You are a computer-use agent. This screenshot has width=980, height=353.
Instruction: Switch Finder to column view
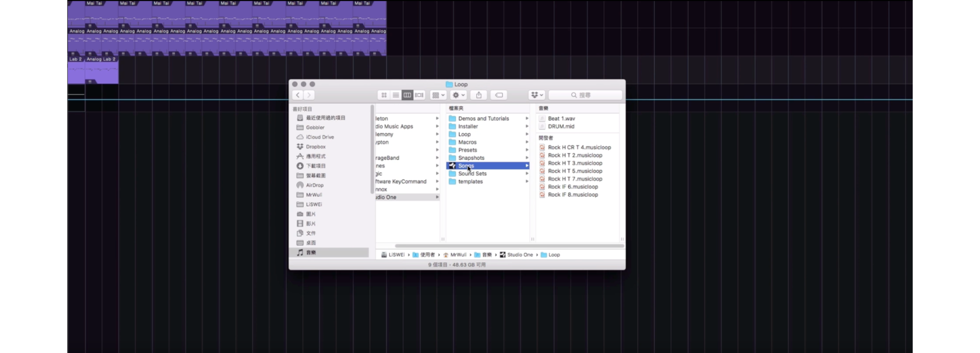point(407,95)
